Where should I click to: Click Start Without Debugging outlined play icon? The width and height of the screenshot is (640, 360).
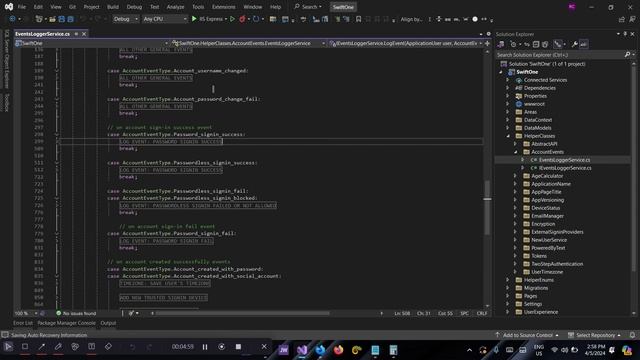(232, 19)
